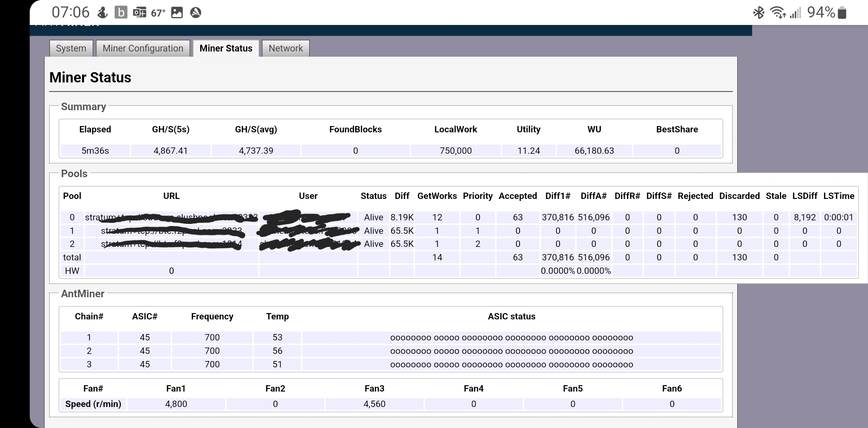868x428 pixels.
Task: Tap the round fan-shaped notification icon
Action: click(x=195, y=13)
